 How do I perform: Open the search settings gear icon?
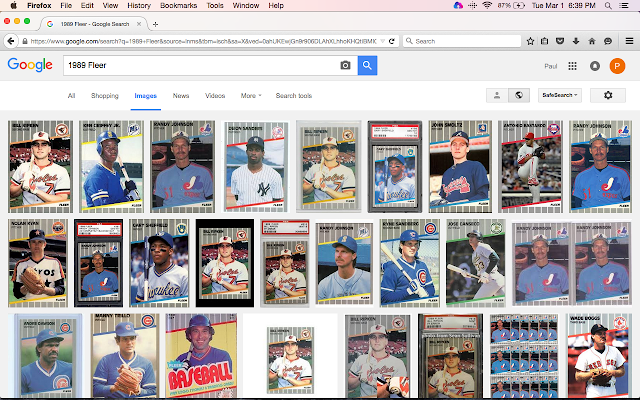tap(608, 95)
